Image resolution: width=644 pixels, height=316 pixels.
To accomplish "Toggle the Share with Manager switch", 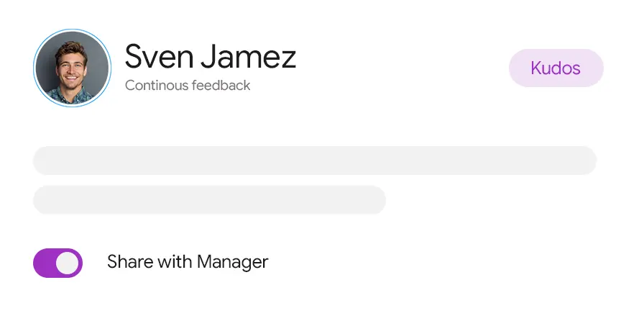I will pyautogui.click(x=57, y=263).
